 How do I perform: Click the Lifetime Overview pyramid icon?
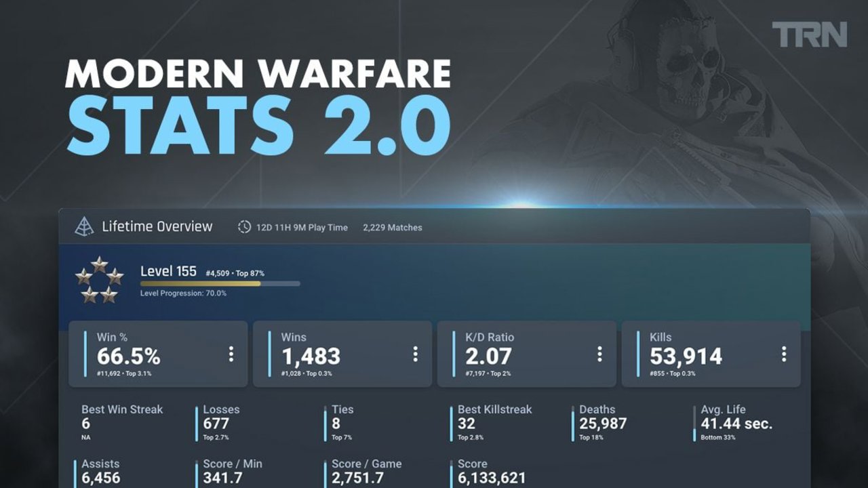[84, 226]
